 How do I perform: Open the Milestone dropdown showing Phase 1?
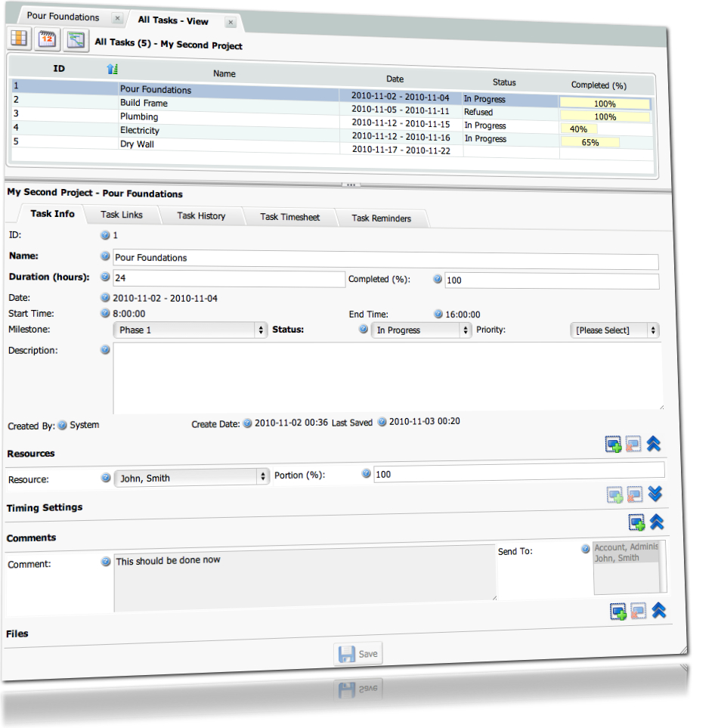click(190, 330)
